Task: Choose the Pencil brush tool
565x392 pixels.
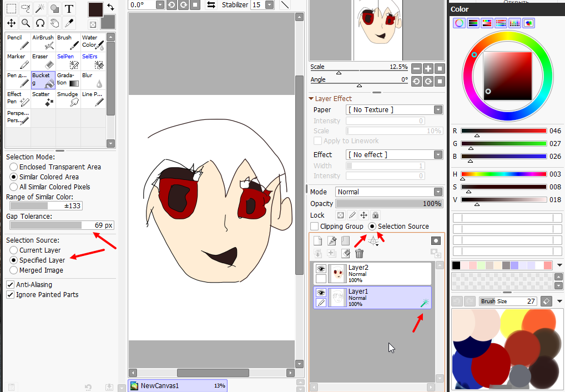Action: pos(18,42)
